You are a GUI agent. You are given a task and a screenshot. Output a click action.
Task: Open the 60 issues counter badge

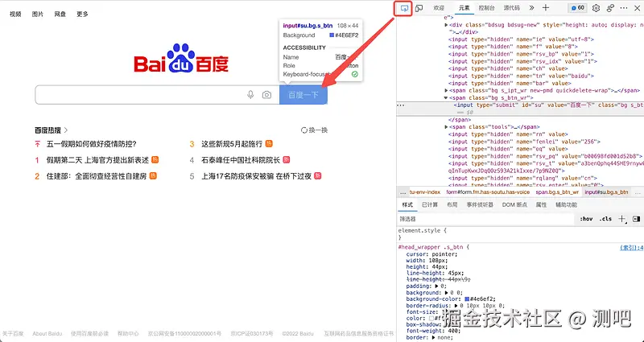coord(578,8)
